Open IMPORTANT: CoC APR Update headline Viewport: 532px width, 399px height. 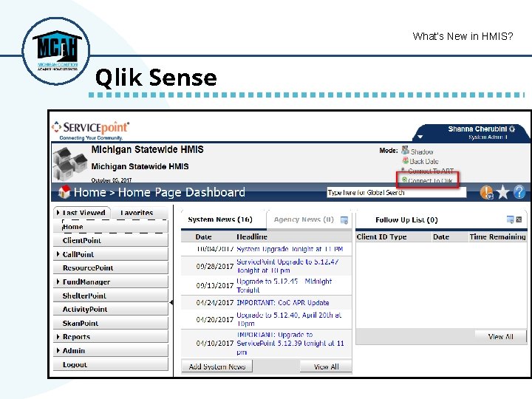click(282, 303)
